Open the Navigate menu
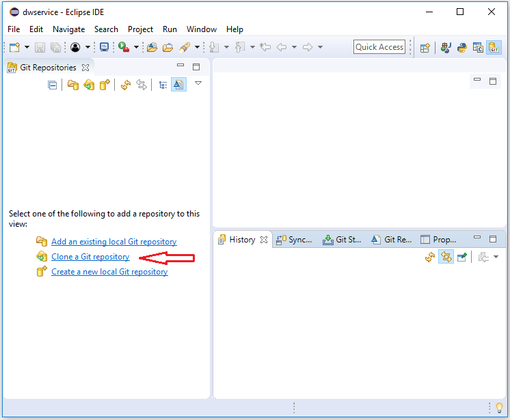 pyautogui.click(x=68, y=29)
